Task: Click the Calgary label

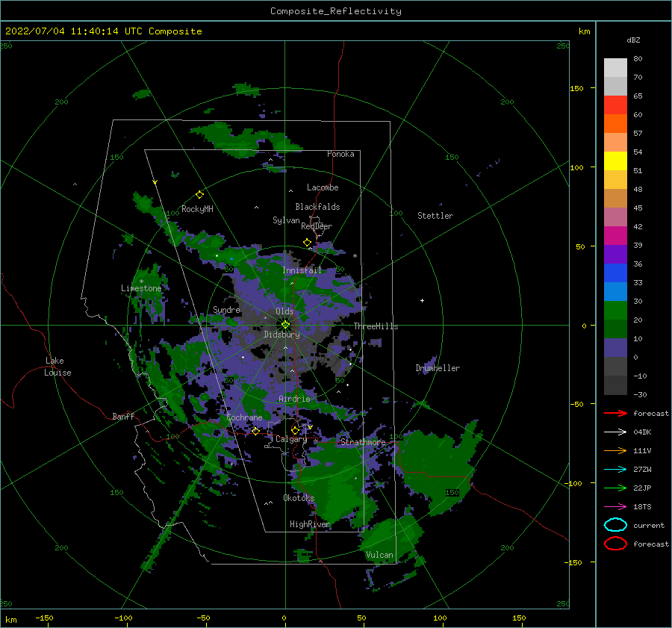Action: pyautogui.click(x=291, y=439)
